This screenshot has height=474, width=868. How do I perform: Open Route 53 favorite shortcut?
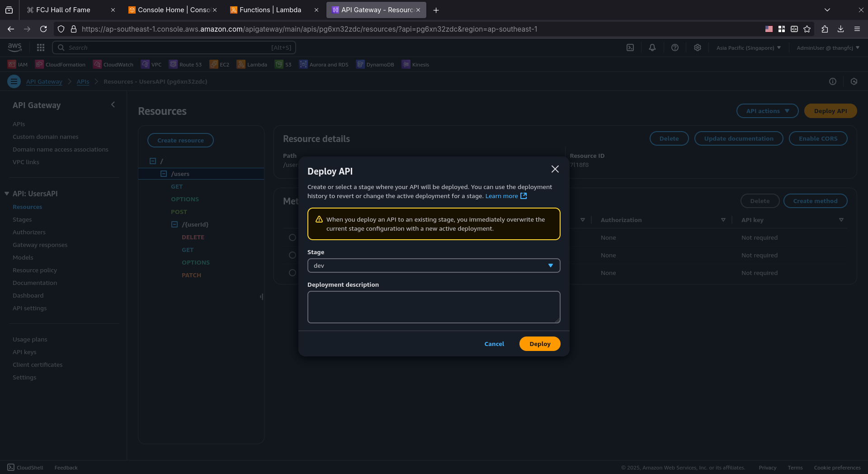(x=185, y=64)
